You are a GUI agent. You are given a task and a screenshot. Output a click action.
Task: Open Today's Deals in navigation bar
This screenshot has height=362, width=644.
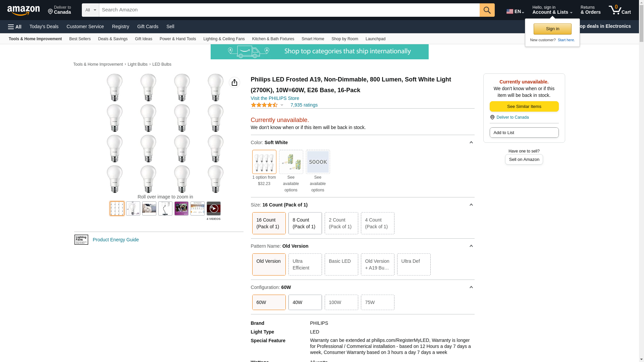click(44, 26)
